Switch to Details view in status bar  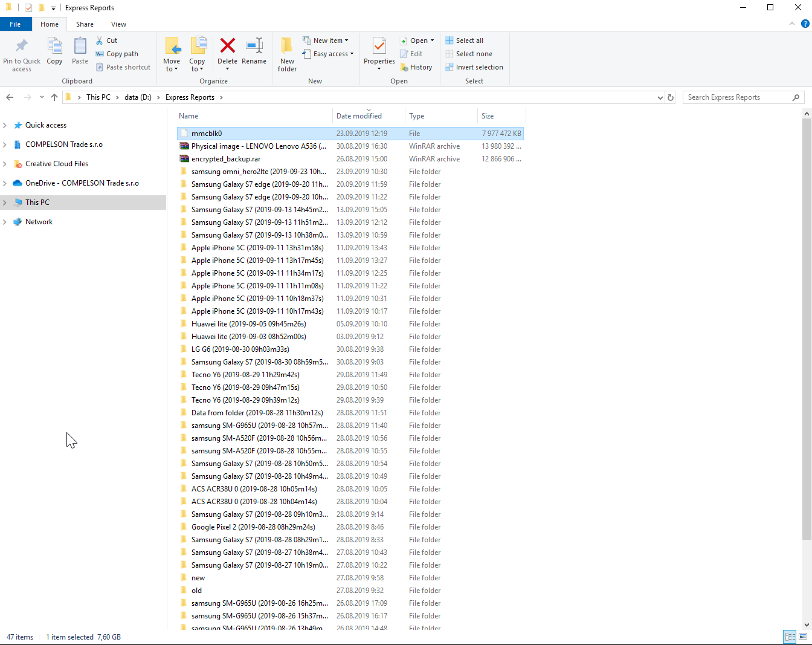(x=790, y=637)
